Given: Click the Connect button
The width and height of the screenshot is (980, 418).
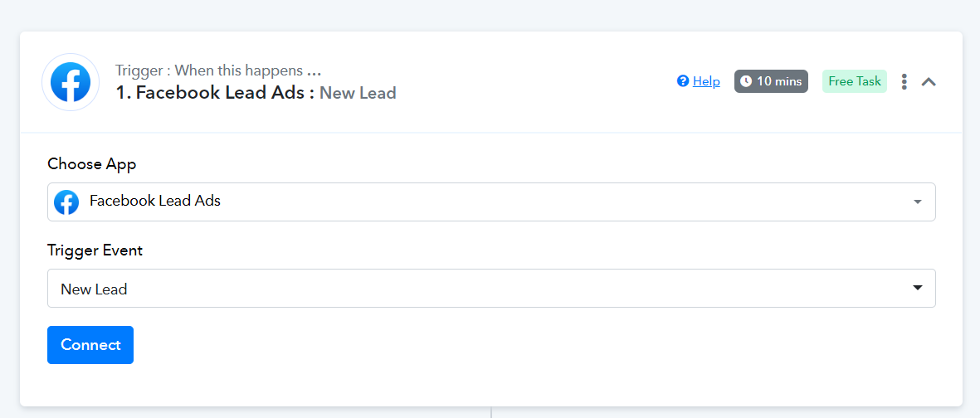Looking at the screenshot, I should (90, 345).
